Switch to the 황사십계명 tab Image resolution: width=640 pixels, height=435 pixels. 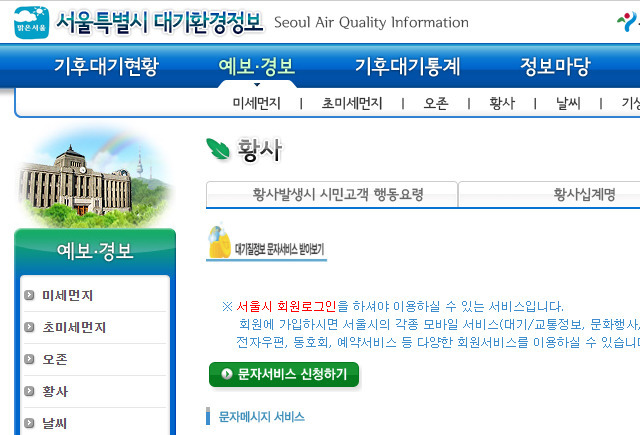(x=549, y=194)
